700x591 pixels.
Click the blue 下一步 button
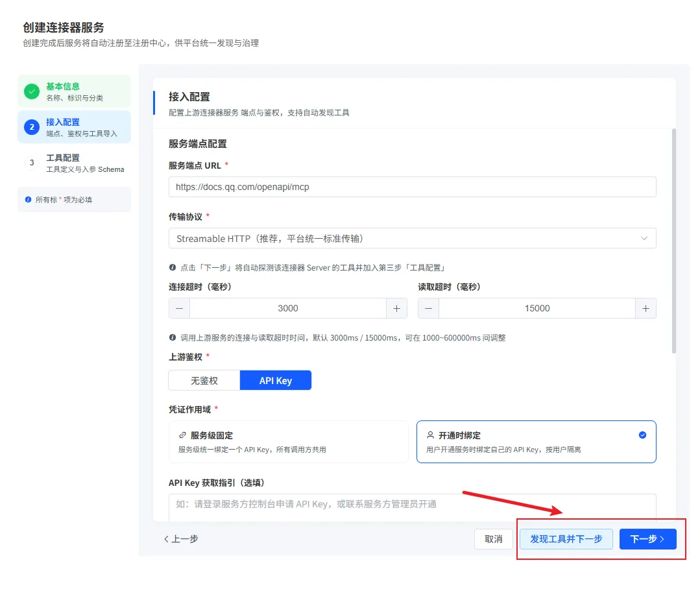(647, 538)
